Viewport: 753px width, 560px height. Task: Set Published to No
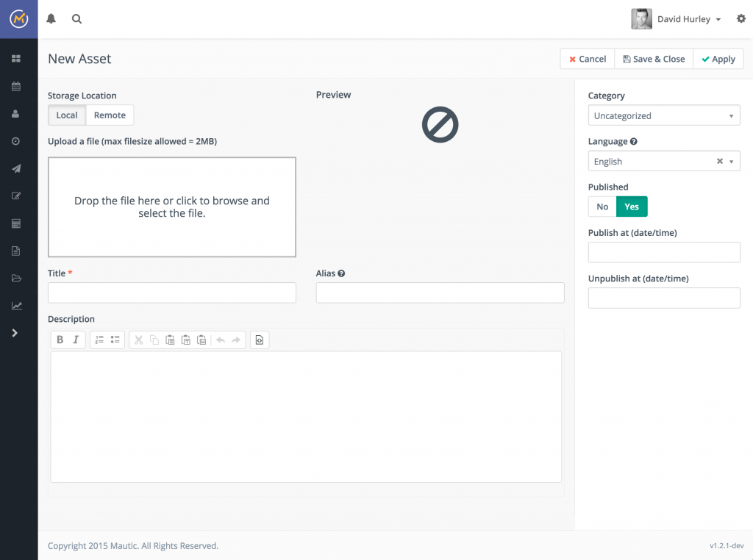click(x=602, y=207)
